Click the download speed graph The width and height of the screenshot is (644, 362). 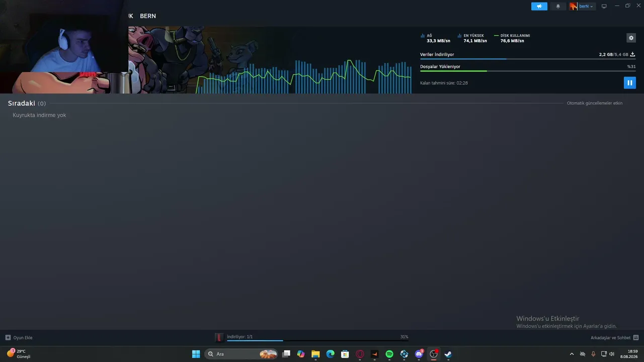click(304, 76)
